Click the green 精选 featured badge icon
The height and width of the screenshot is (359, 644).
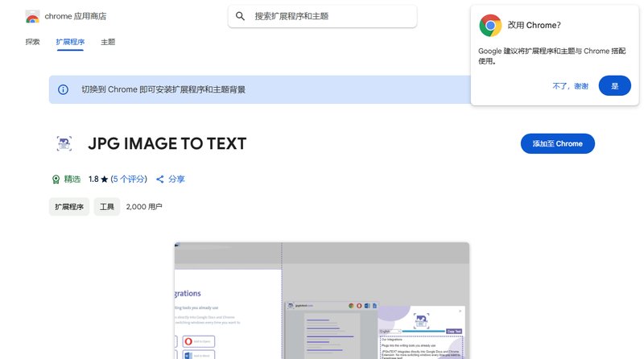[x=56, y=179]
